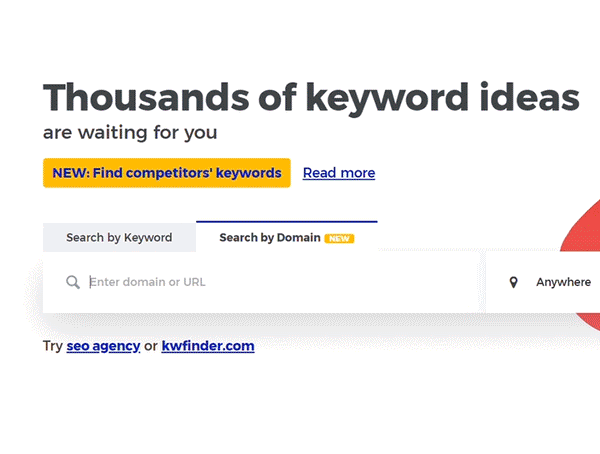Image resolution: width=600 pixels, height=454 pixels.
Task: Click the NEW badge beside Search by Domain
Action: 339,238
